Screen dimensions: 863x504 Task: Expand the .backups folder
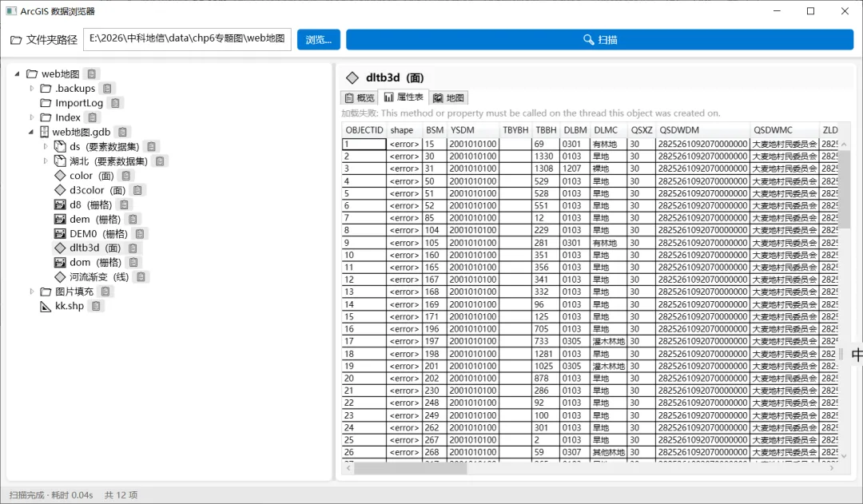[x=31, y=88]
